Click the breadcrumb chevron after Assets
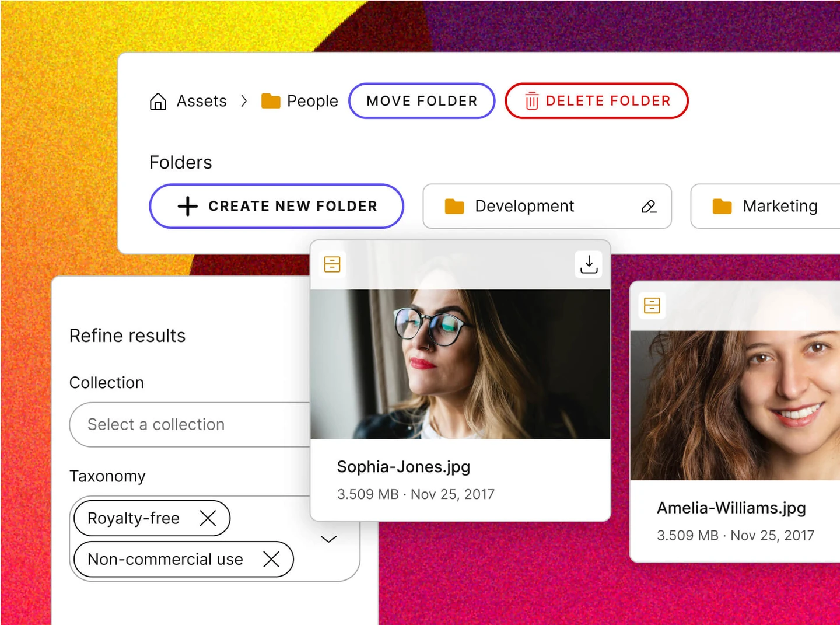Image resolution: width=840 pixels, height=625 pixels. [x=244, y=101]
